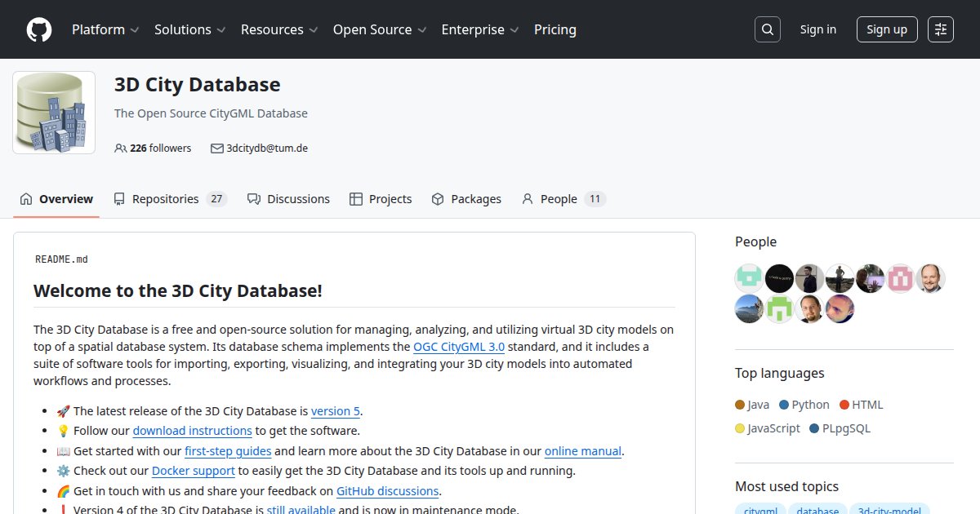The image size is (980, 514).
Task: Click the followers people icon
Action: tap(121, 148)
